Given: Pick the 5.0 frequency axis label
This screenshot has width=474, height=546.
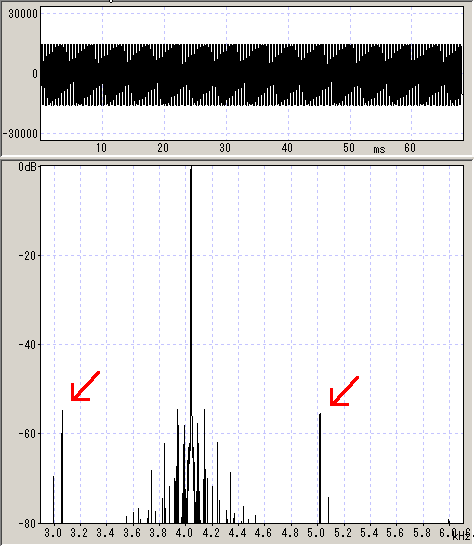Looking at the screenshot, I should (x=317, y=533).
